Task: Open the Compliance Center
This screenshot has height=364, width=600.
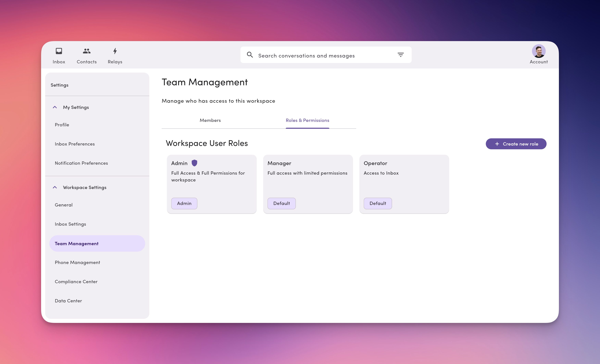Action: point(76,281)
